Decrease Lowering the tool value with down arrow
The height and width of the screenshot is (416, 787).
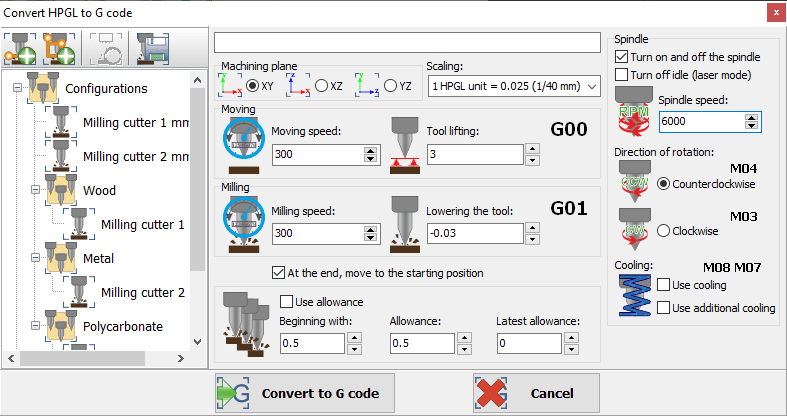point(532,239)
